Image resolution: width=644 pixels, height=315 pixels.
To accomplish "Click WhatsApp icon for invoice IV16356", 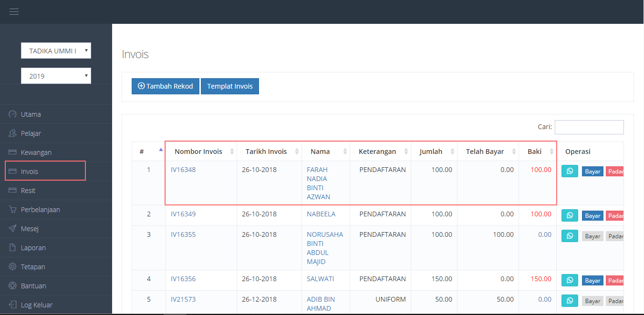I will [x=570, y=280].
